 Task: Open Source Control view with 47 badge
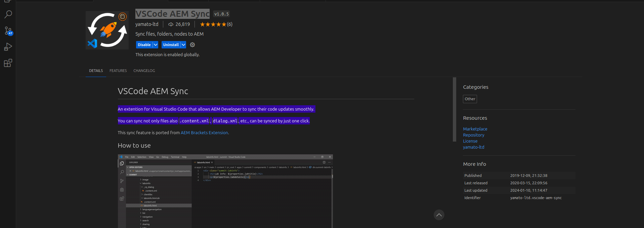[x=8, y=31]
